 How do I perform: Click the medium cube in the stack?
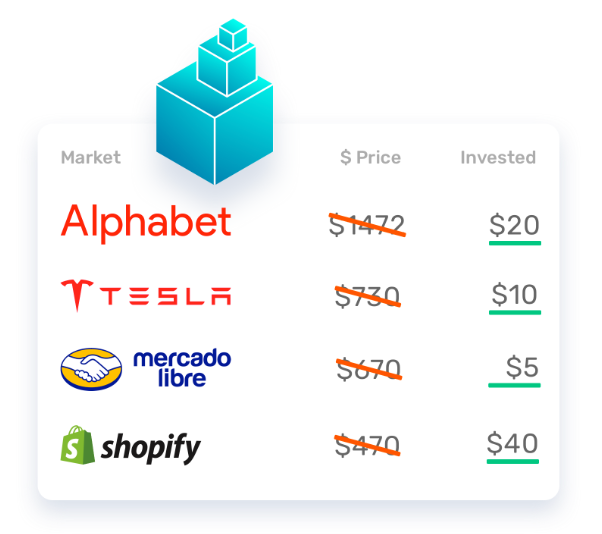point(227,64)
